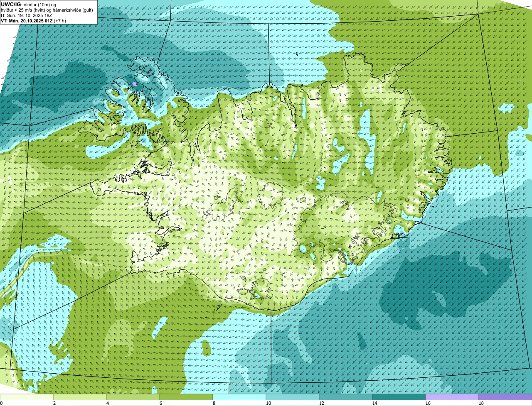This screenshot has width=532, height=406.
Task: Click the legend label '18'
Action: tap(481, 403)
